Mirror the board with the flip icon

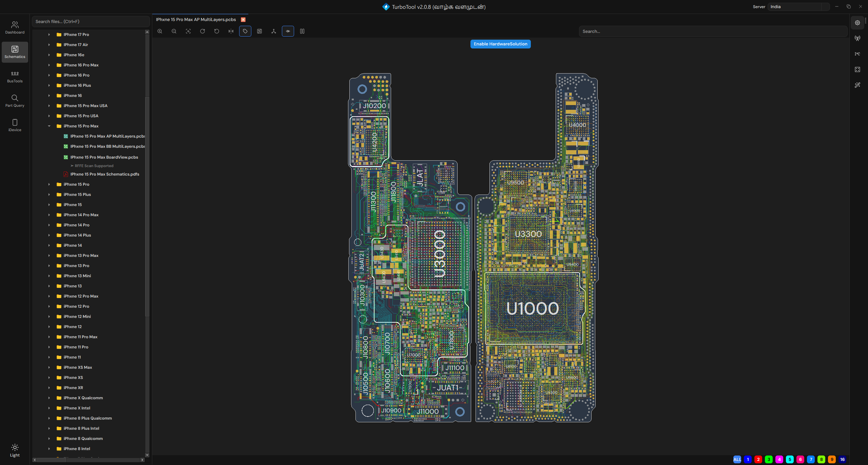[x=231, y=31]
